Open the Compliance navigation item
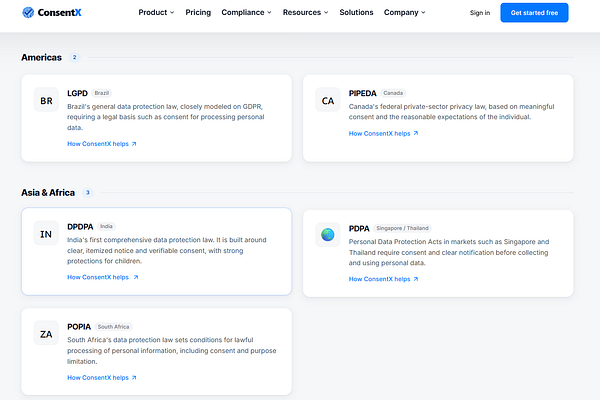Viewport: 600px width, 400px height. [246, 13]
